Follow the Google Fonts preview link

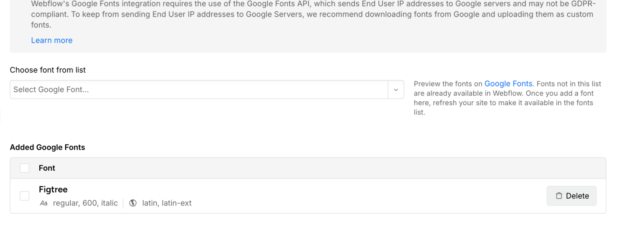click(508, 84)
